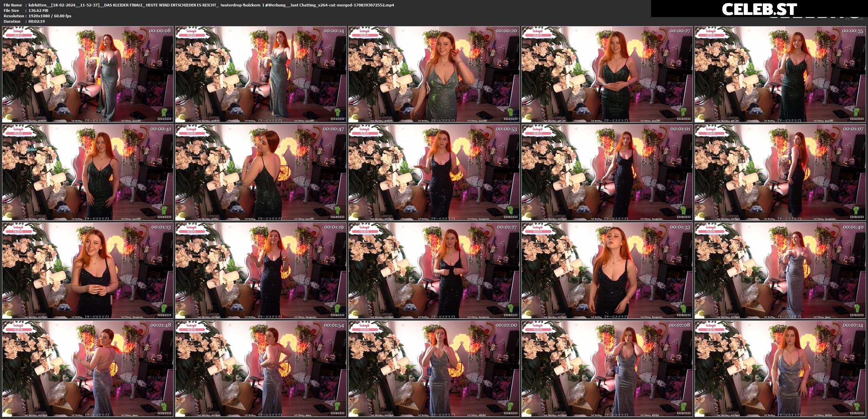Open the thumbnail stamped 00:01:19

click(261, 271)
